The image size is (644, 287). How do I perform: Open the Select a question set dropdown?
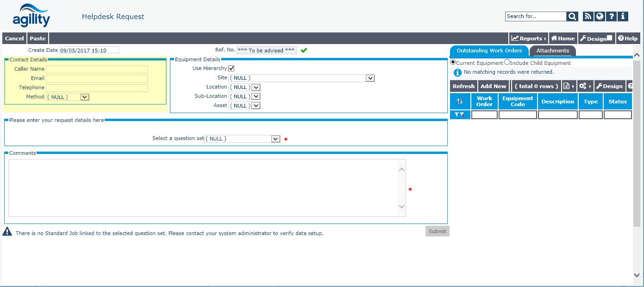(275, 139)
